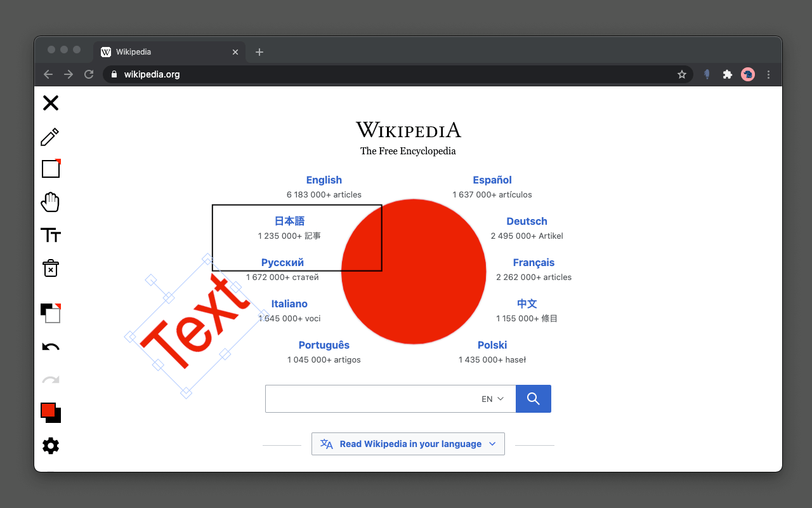Select the text tool
The width and height of the screenshot is (812, 508).
(x=51, y=236)
